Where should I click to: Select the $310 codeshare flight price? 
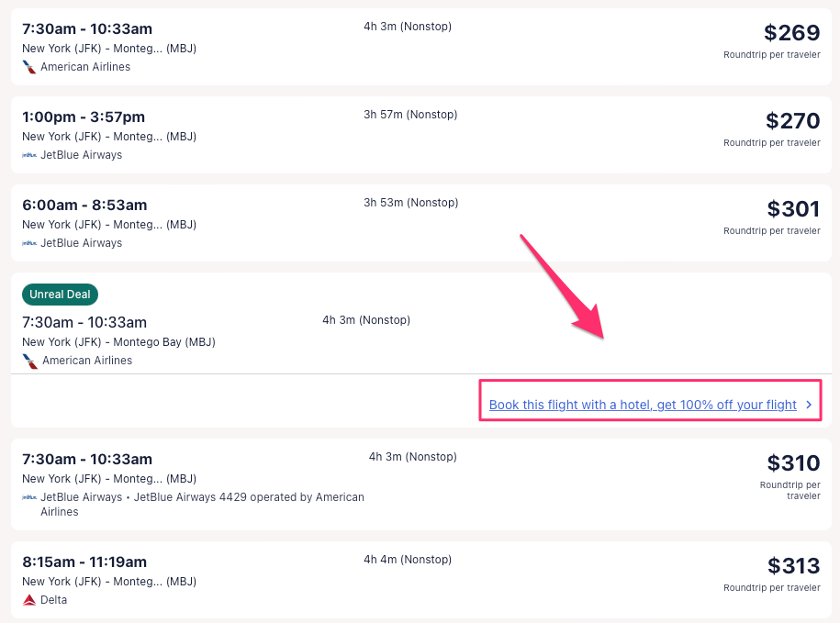point(793,463)
